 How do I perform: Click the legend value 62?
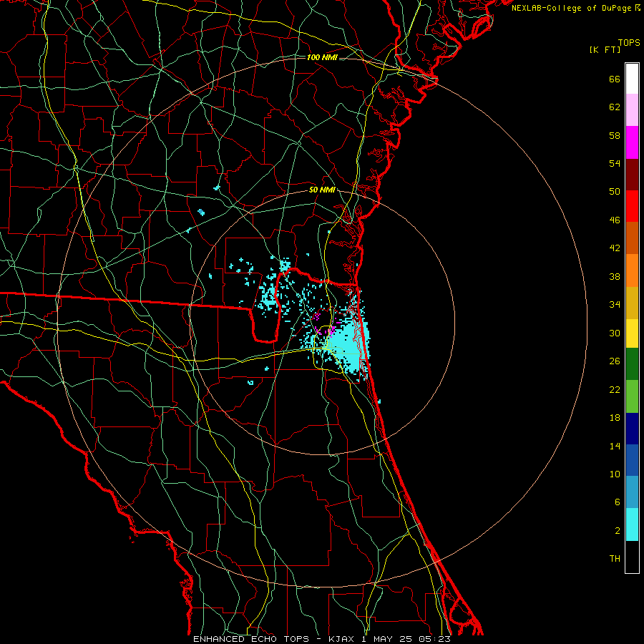(x=615, y=107)
